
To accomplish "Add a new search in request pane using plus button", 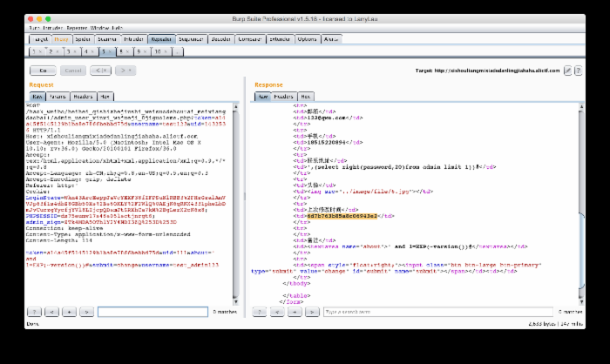I will tap(71, 312).
